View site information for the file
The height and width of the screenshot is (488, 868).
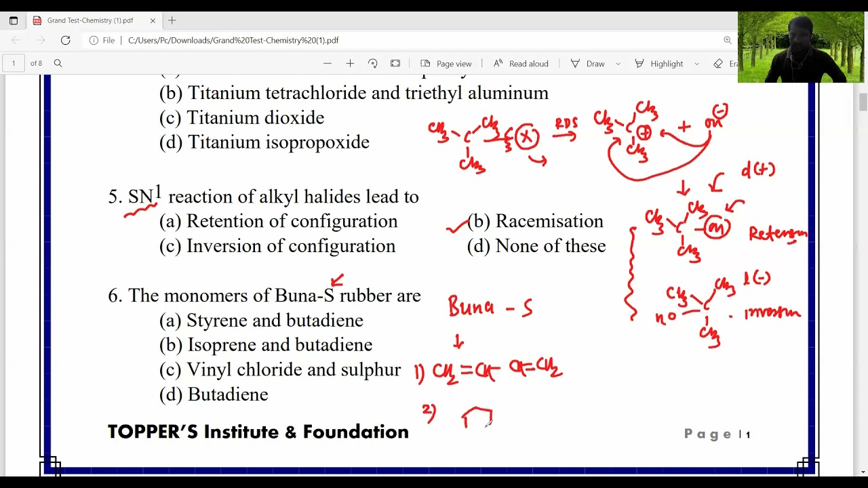click(x=102, y=41)
